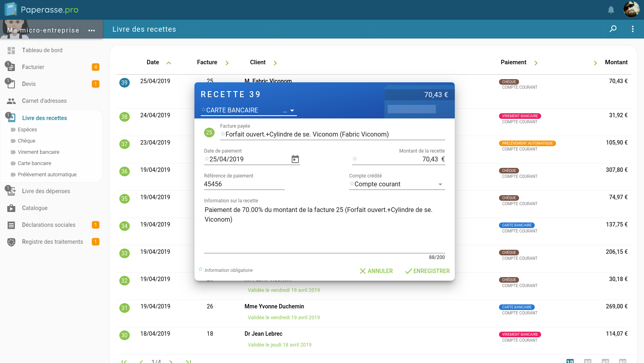Filter receipts by Prélèvement automatique
The image size is (644, 363).
[47, 175]
